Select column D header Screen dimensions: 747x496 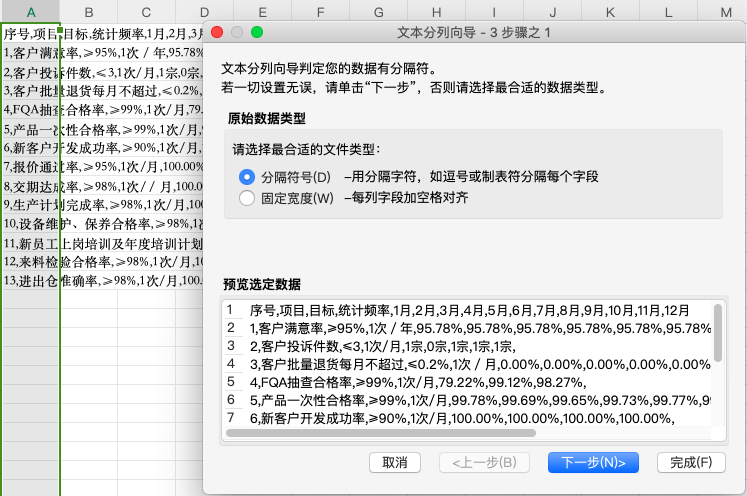pos(204,12)
